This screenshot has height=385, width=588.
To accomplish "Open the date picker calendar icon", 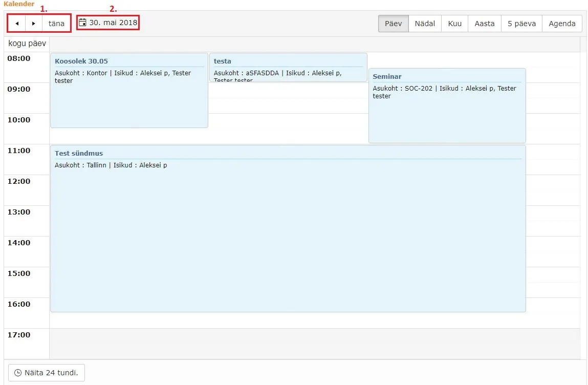I will pos(82,23).
